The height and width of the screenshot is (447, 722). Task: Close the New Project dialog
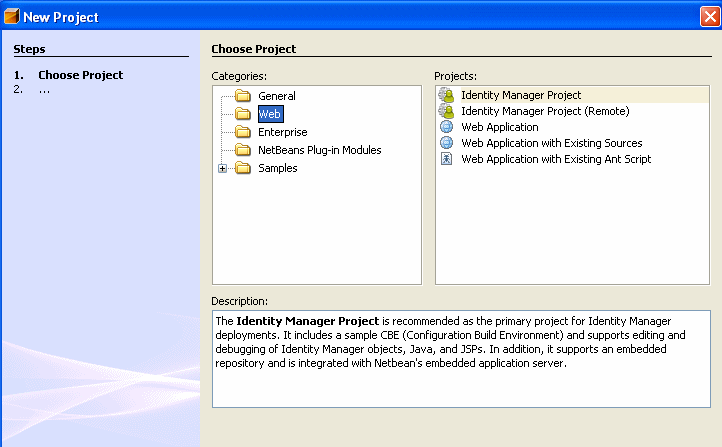[x=710, y=17]
